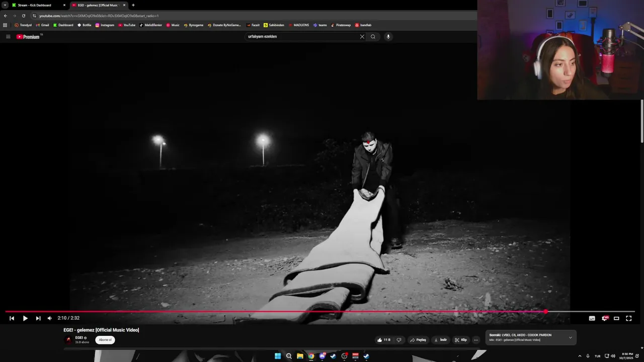Click the İndir download button
644x362 pixels.
(441, 340)
